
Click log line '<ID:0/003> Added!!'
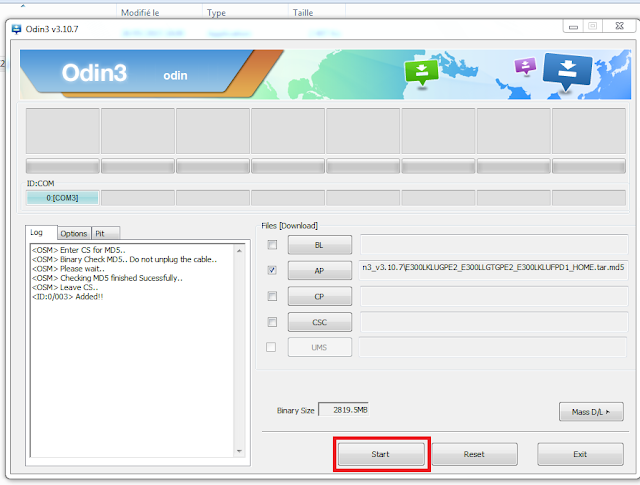pos(67,297)
